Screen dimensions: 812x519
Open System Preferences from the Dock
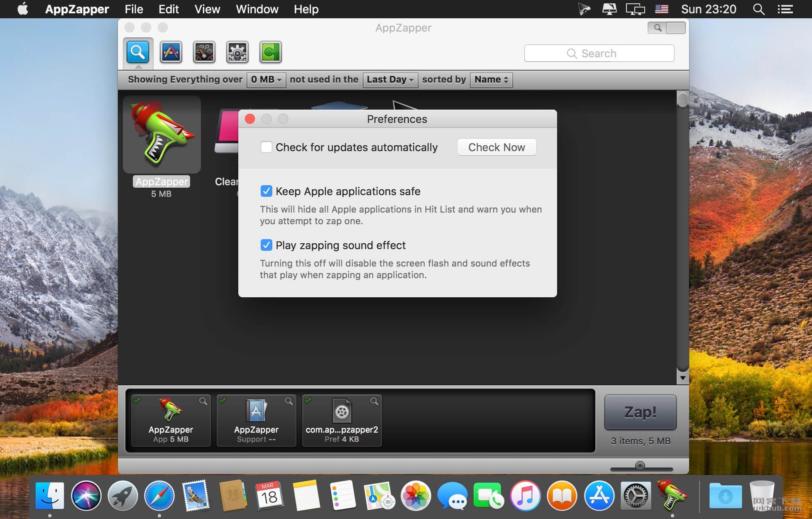coord(636,496)
